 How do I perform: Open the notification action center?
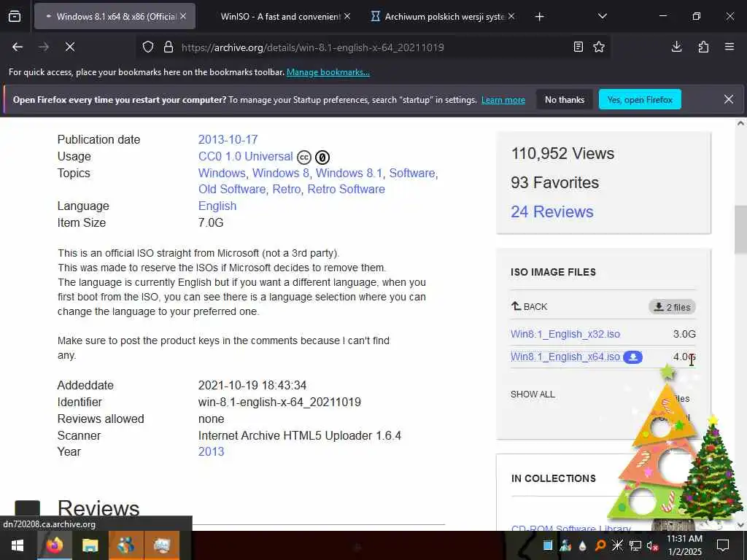tap(723, 545)
